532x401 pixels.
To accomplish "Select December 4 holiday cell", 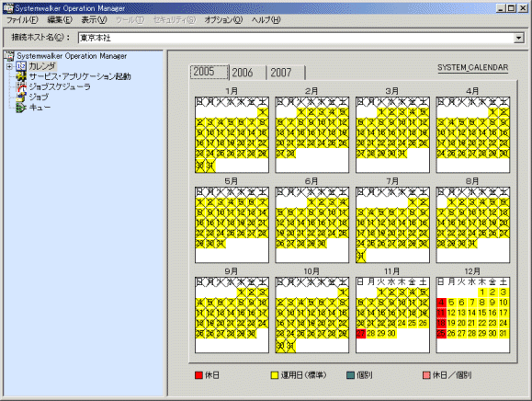I will (441, 303).
